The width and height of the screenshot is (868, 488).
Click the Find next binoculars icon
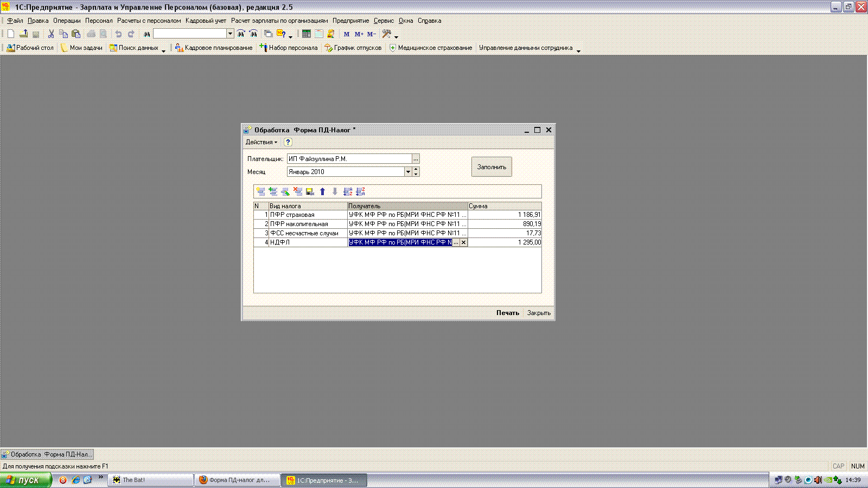point(241,34)
